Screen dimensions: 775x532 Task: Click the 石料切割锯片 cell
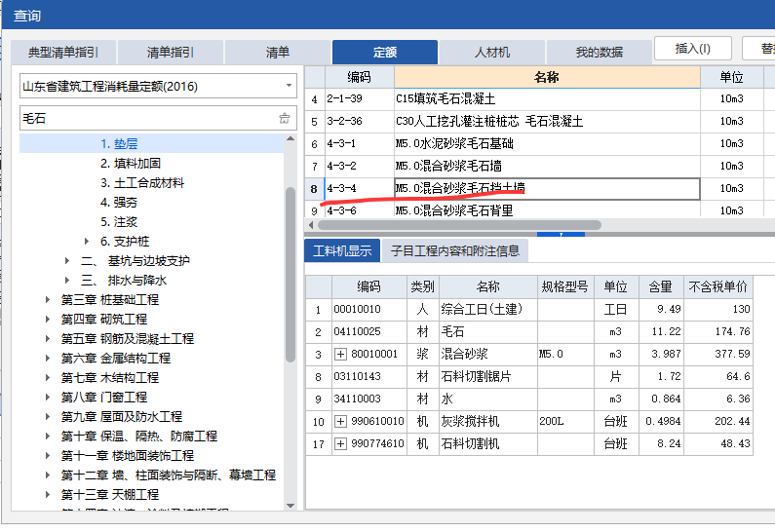(487, 376)
